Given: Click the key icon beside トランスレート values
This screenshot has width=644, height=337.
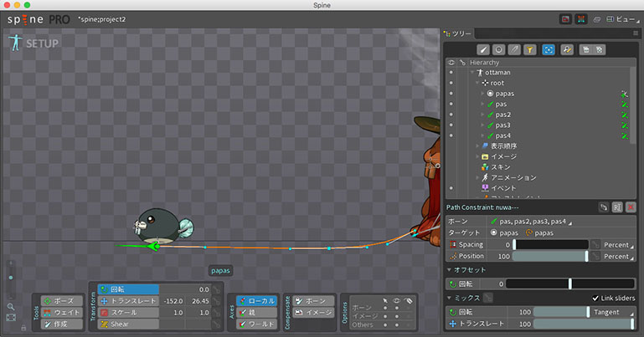Looking at the screenshot, I should (216, 301).
